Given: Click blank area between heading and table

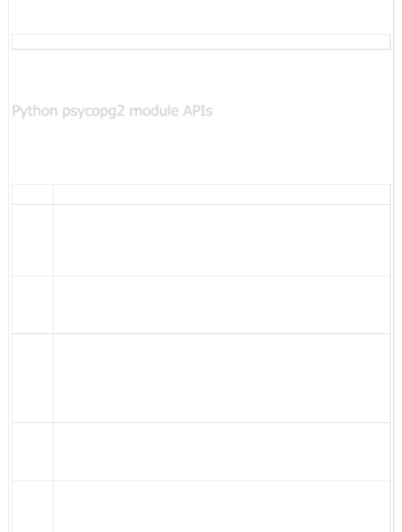Looking at the screenshot, I should click(201, 152).
